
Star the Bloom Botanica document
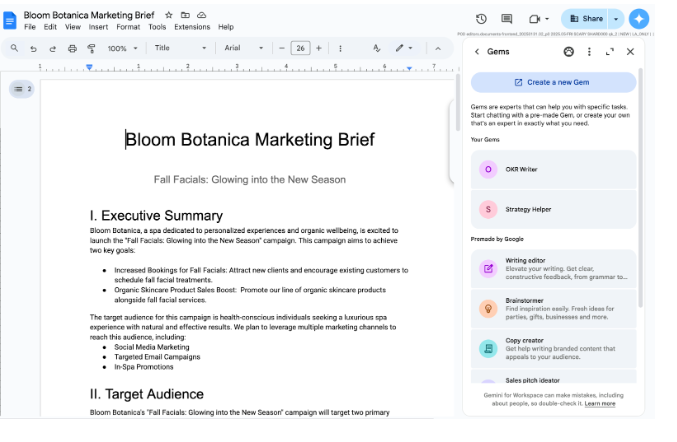[168, 15]
